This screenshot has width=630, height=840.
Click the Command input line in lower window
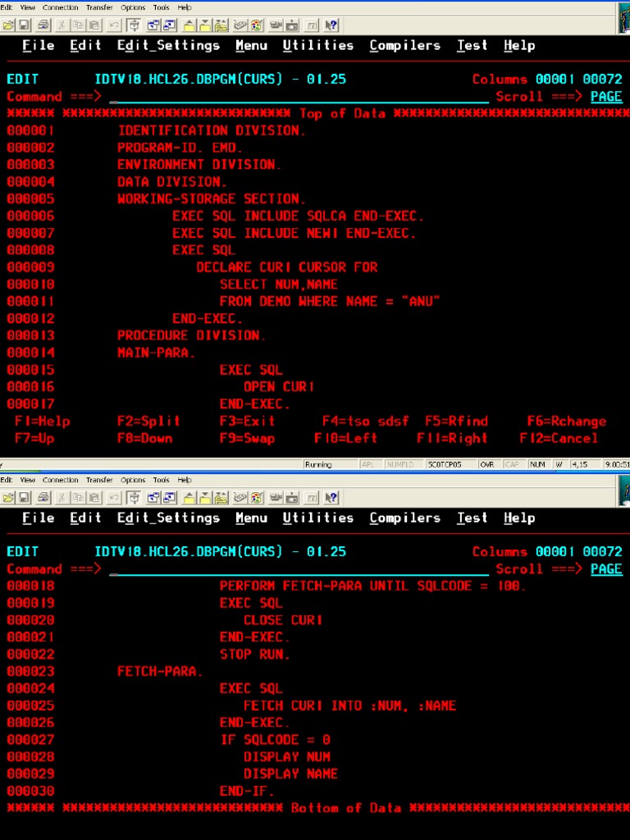299,569
